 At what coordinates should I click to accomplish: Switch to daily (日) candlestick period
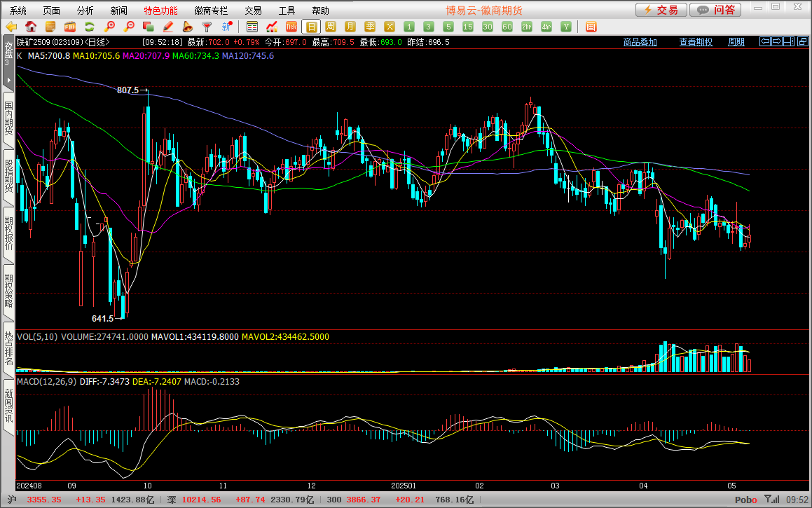pyautogui.click(x=311, y=27)
